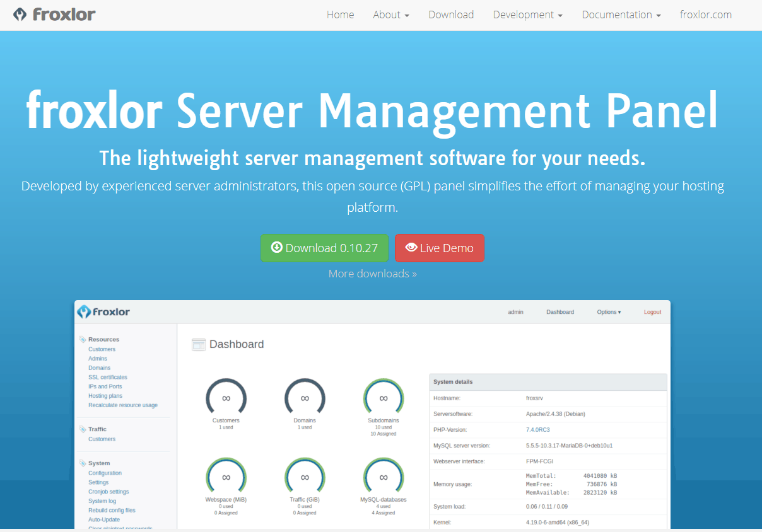Open Customers under the Traffic section

tap(102, 439)
